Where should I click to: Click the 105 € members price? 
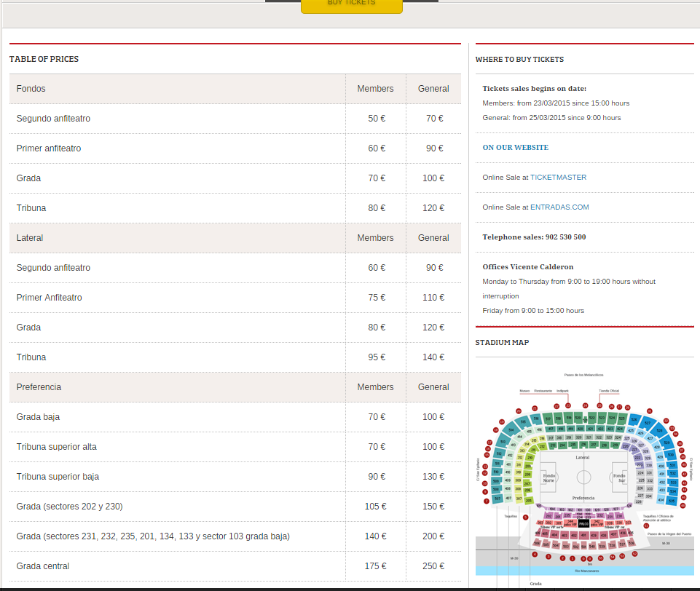click(375, 507)
